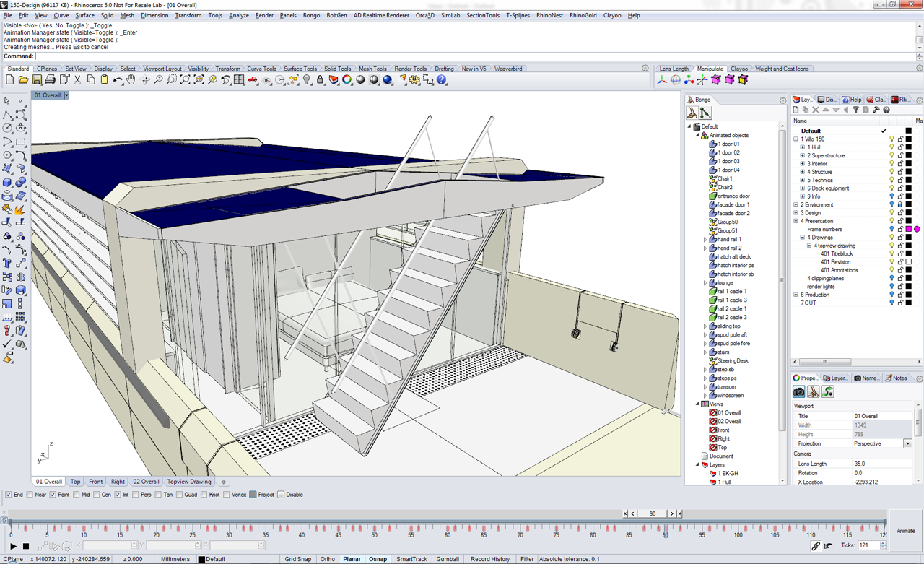Click the Animate button
The height and width of the screenshot is (564, 924).
(905, 531)
